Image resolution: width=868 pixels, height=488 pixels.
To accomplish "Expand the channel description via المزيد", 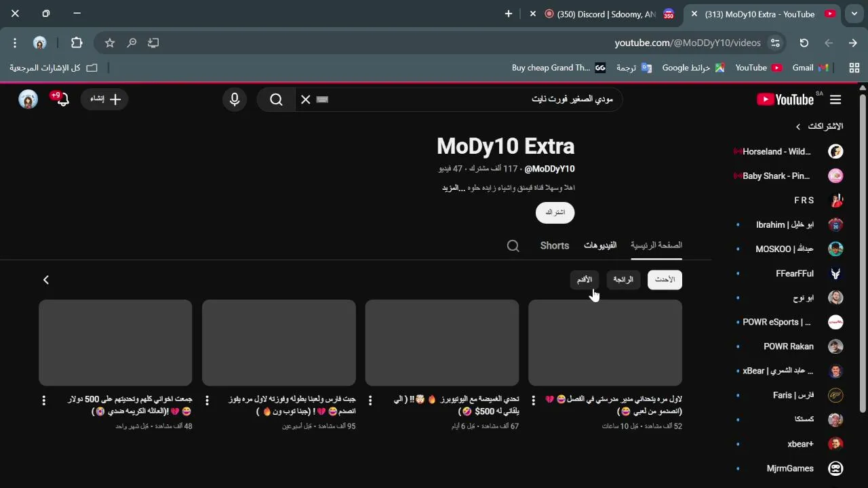I will 453,188.
